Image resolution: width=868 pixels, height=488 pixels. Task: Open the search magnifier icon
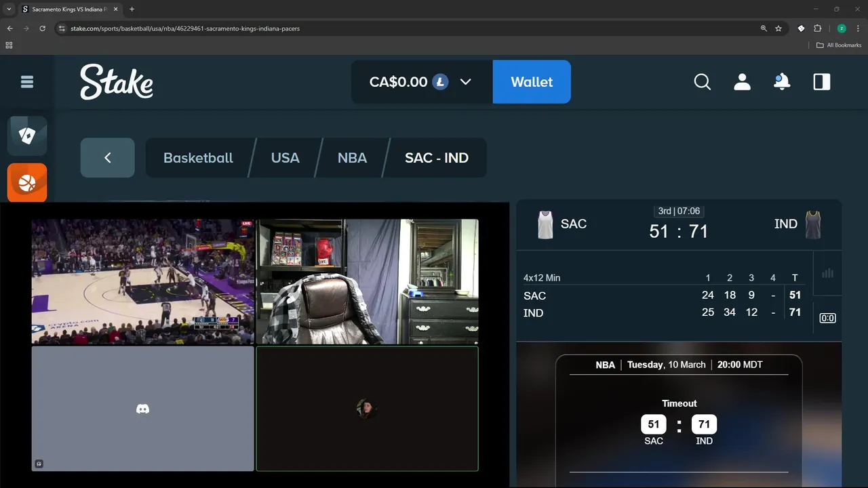pos(703,82)
